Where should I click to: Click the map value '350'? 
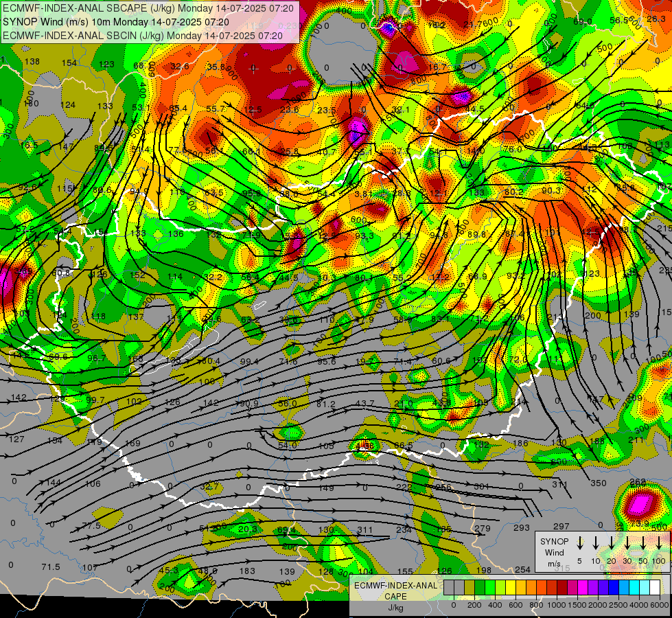click(599, 483)
